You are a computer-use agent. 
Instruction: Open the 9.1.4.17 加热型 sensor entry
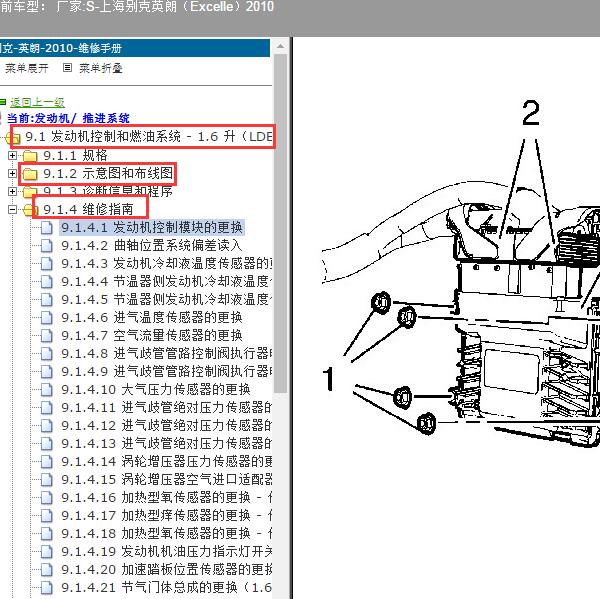(166, 515)
